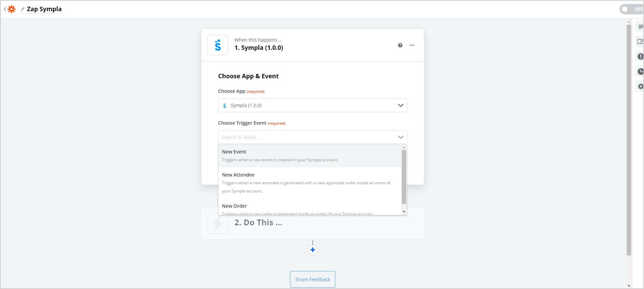
Task: Click the Share Feedback button
Action: 312,280
